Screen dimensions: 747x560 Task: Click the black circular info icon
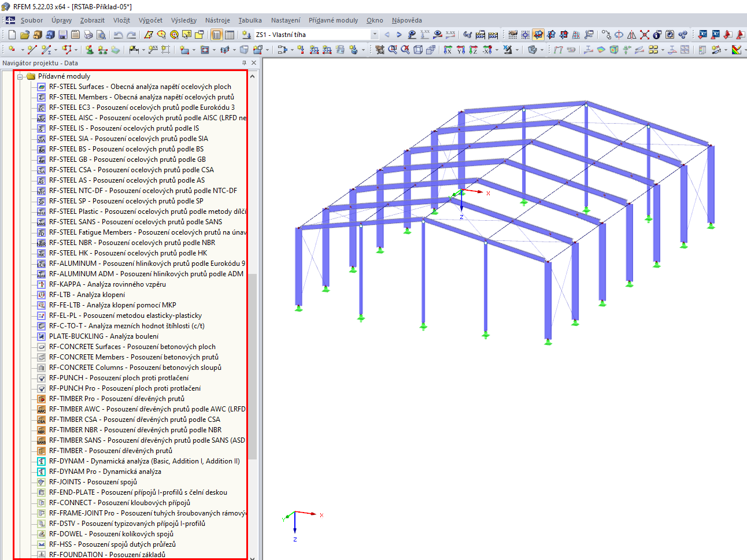pos(657,35)
